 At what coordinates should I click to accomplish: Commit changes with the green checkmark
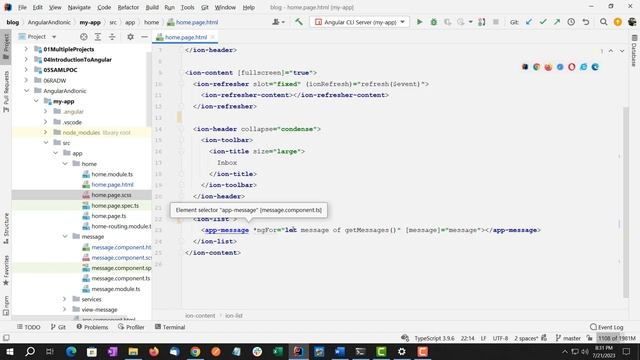coord(543,22)
